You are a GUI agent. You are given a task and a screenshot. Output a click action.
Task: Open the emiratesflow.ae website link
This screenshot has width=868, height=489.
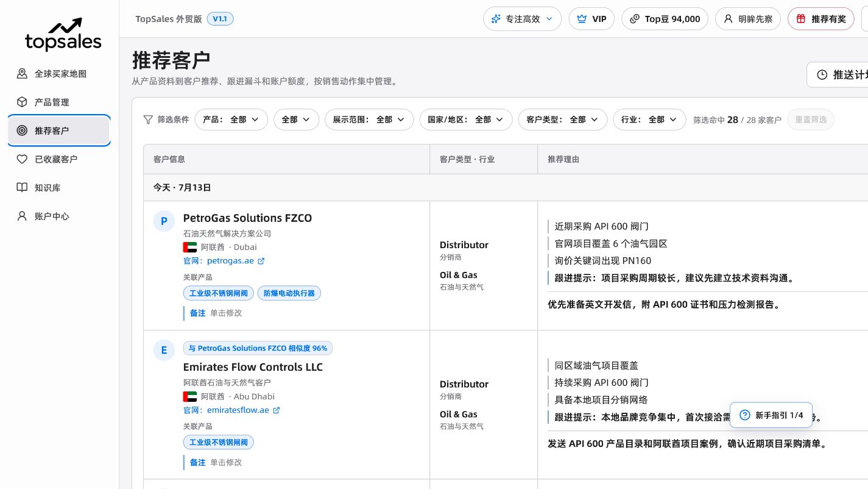click(238, 410)
